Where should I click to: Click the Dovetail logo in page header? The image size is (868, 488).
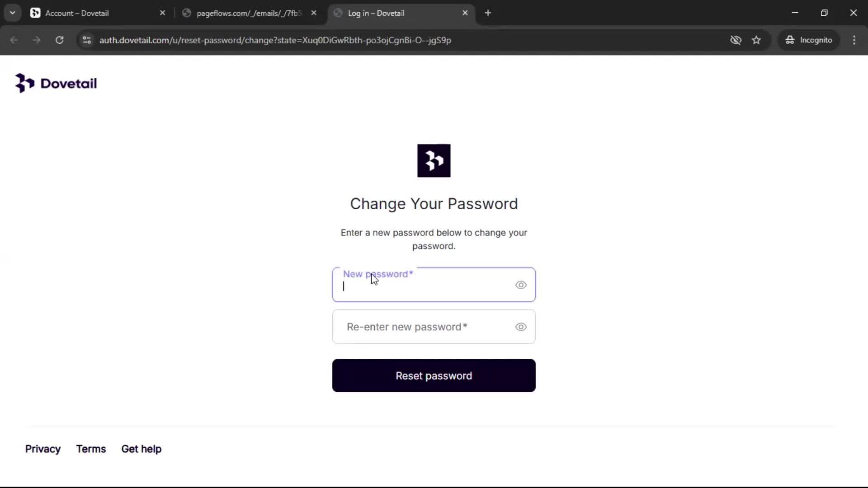point(56,83)
